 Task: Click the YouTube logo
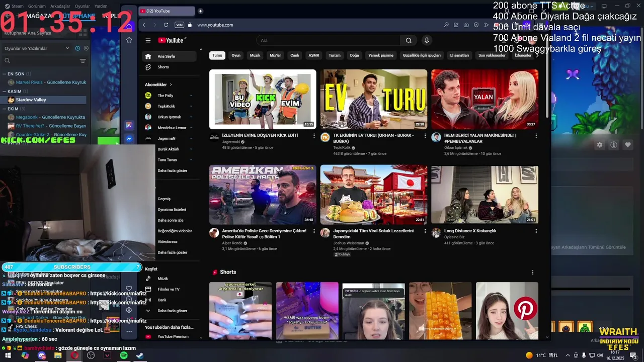pos(171,40)
